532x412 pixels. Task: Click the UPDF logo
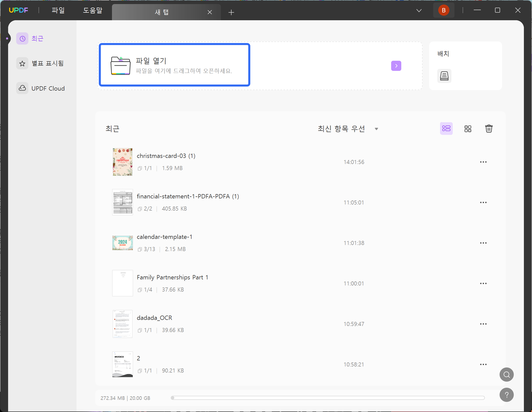[18, 10]
